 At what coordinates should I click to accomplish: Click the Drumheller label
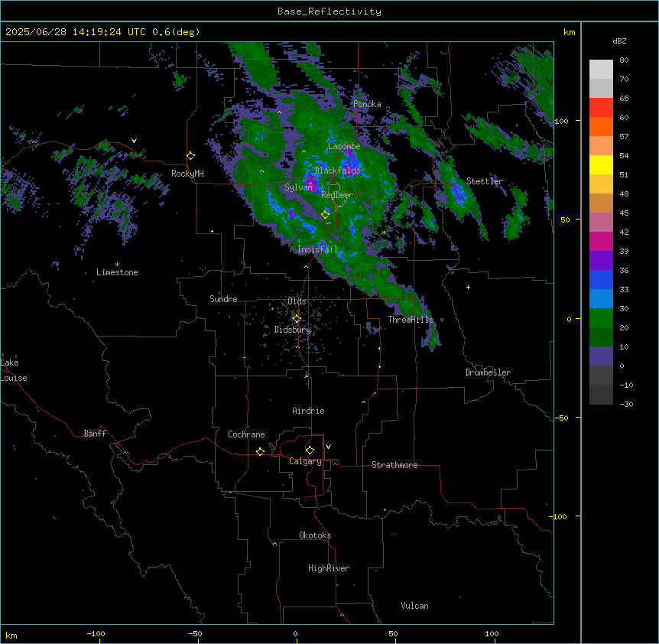tap(488, 372)
